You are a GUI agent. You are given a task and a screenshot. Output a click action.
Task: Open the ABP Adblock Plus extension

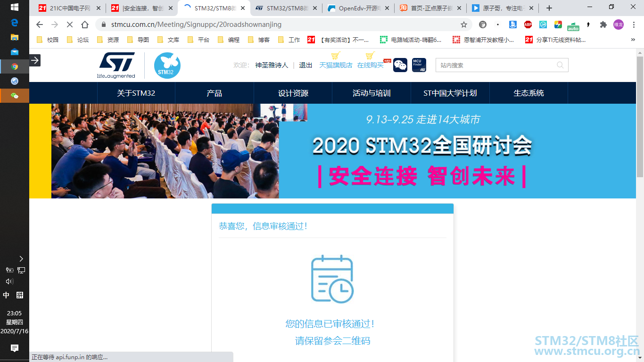[528, 25]
